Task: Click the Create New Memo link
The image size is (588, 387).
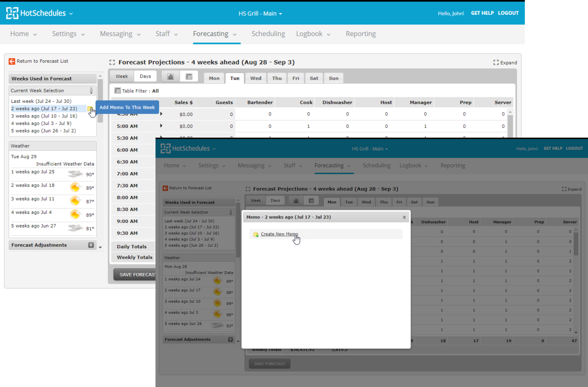Action: (x=279, y=234)
